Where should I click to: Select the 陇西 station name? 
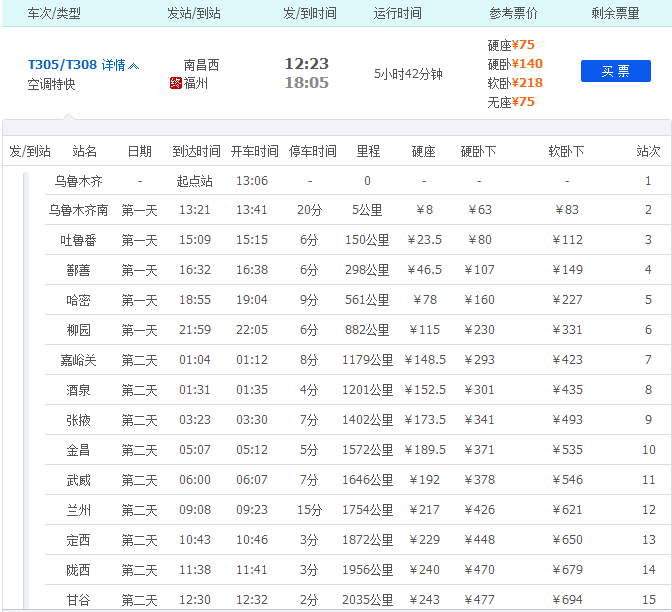point(78,570)
